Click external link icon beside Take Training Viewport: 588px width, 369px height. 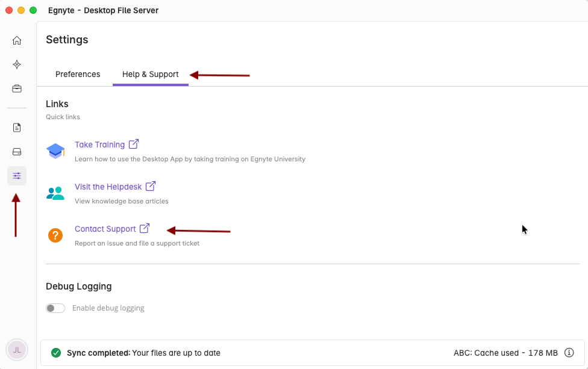click(x=134, y=144)
